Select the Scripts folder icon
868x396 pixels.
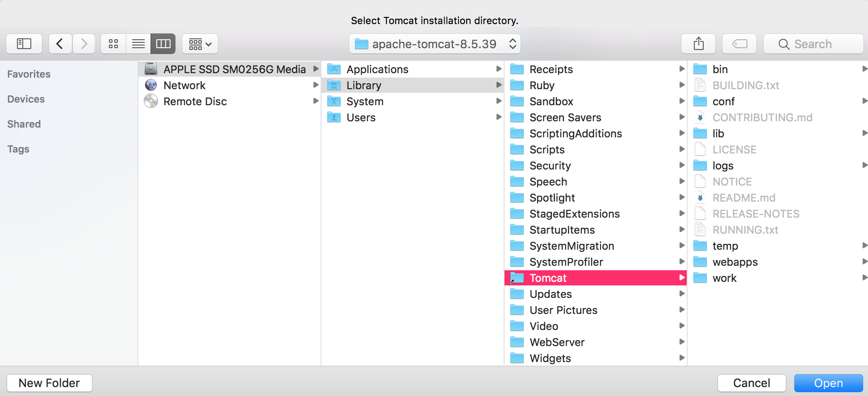(517, 149)
